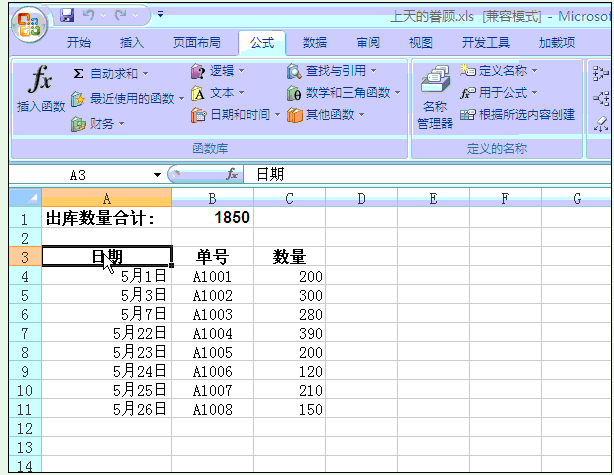Click the order number cell A1008
614x475 pixels.
tap(213, 409)
